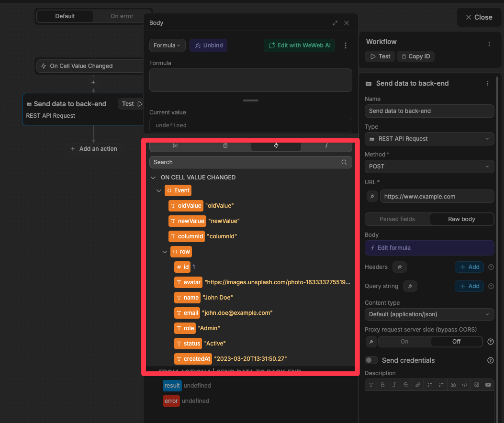This screenshot has height=423, width=504.
Task: Open Workflow three-dot options menu
Action: 489,44
